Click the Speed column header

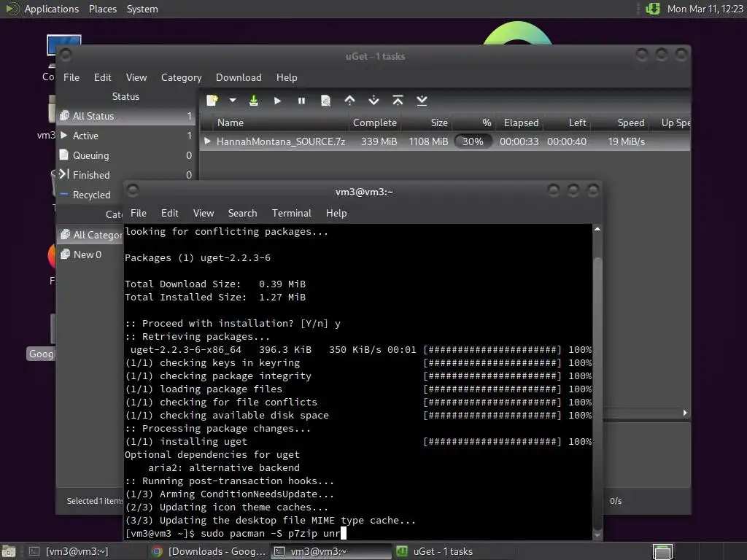[x=620, y=122]
